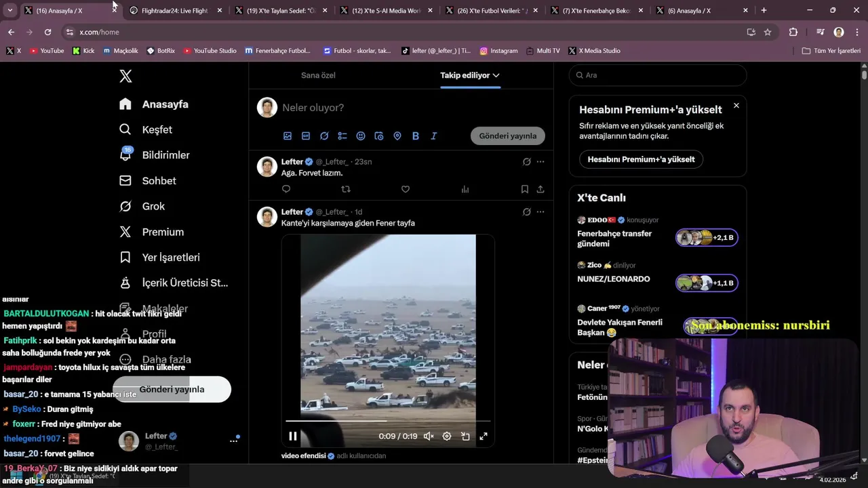Open Lefter profile avatar in first post

pos(267,166)
